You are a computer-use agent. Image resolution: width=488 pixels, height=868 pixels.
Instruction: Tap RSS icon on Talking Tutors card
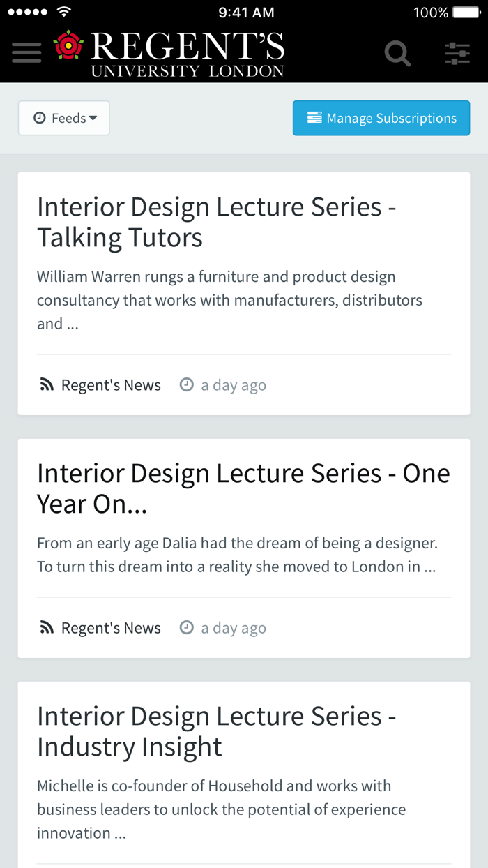tap(47, 385)
